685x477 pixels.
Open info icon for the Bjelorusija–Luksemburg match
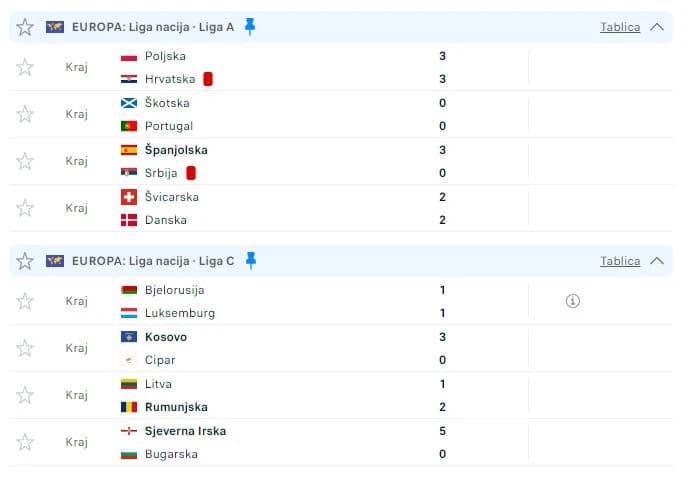(573, 301)
